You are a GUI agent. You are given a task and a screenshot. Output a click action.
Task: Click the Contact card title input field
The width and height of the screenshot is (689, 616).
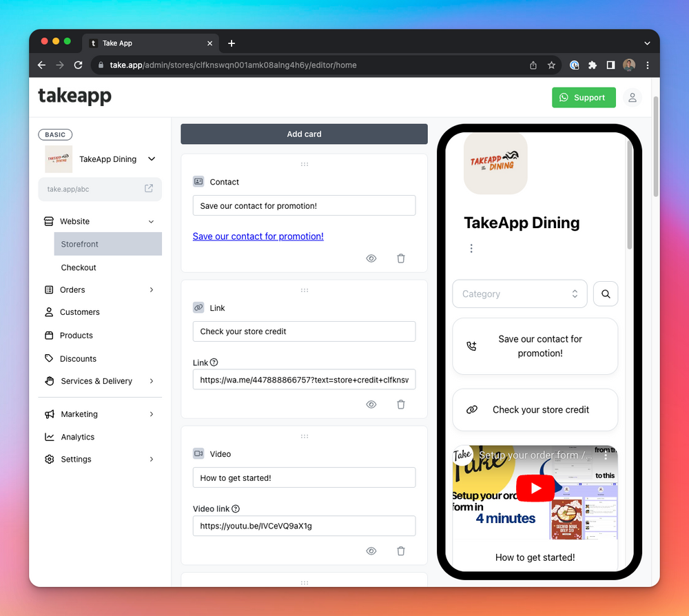click(x=304, y=205)
